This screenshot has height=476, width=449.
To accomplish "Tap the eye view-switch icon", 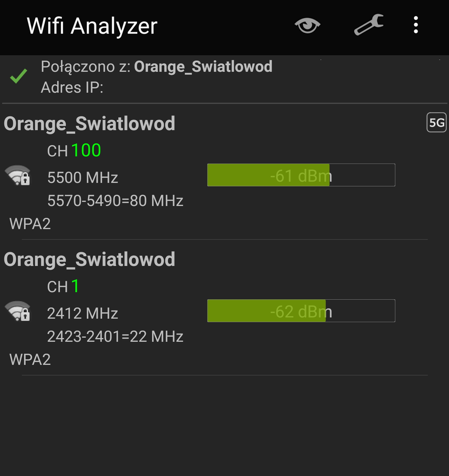I will (308, 25).
